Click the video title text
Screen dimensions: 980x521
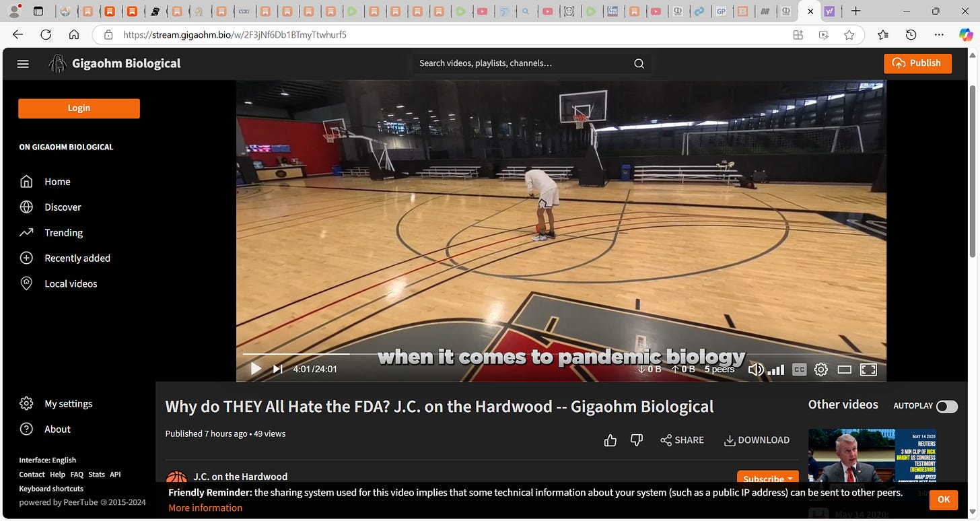pyautogui.click(x=440, y=407)
